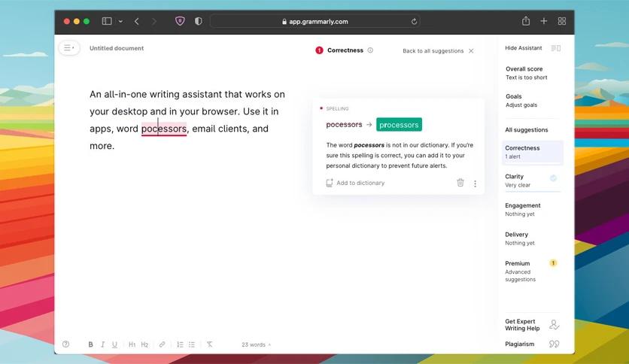Toggle the Safari sidebar icon
This screenshot has height=364, width=629.
click(107, 21)
